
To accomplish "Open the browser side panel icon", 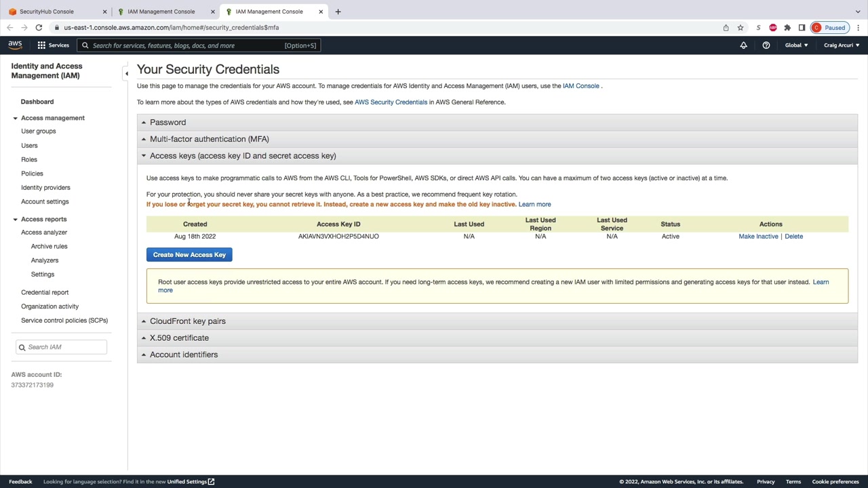I will coord(802,28).
